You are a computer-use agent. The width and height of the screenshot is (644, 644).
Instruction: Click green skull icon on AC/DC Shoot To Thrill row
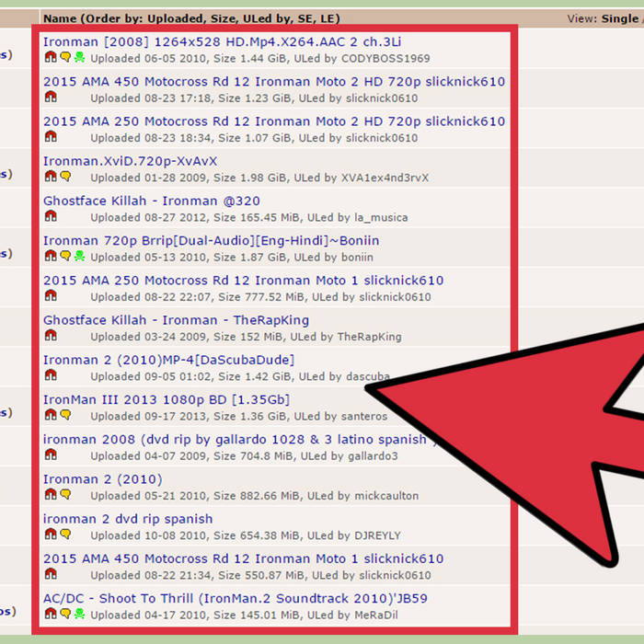79,614
